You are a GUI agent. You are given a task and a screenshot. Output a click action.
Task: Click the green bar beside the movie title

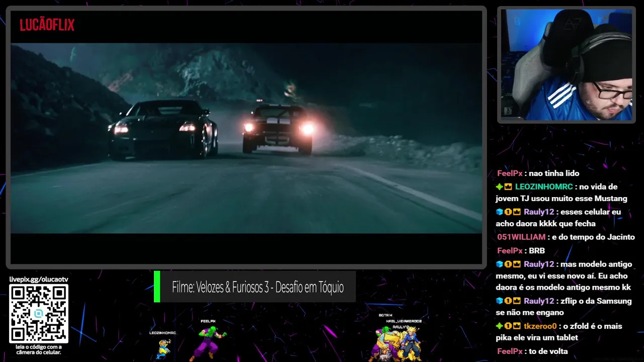pos(157,287)
